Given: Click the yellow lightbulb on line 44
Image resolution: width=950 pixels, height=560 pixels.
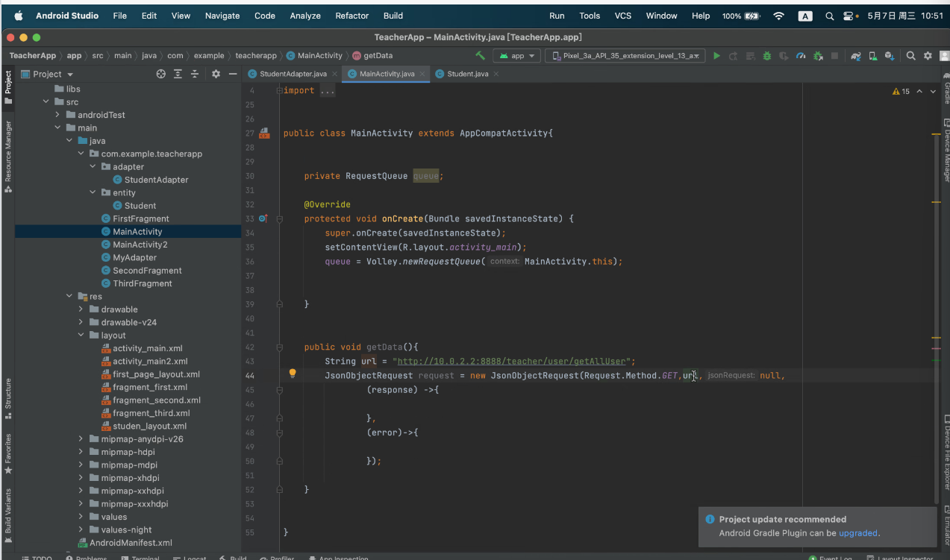Looking at the screenshot, I should [293, 374].
